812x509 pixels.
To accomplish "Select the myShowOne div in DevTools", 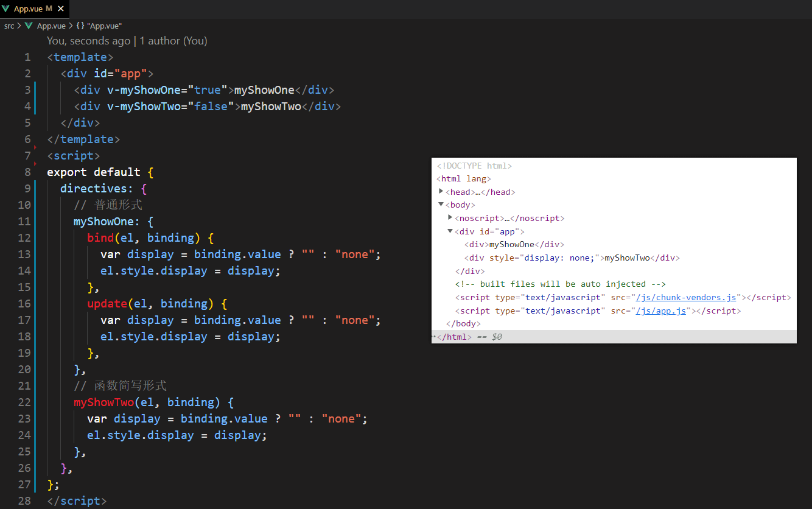I will 514,244.
